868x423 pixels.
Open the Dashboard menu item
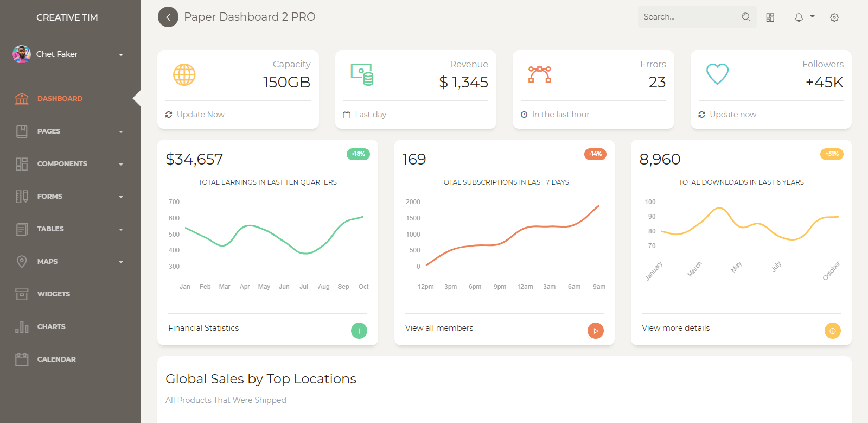[x=71, y=98]
